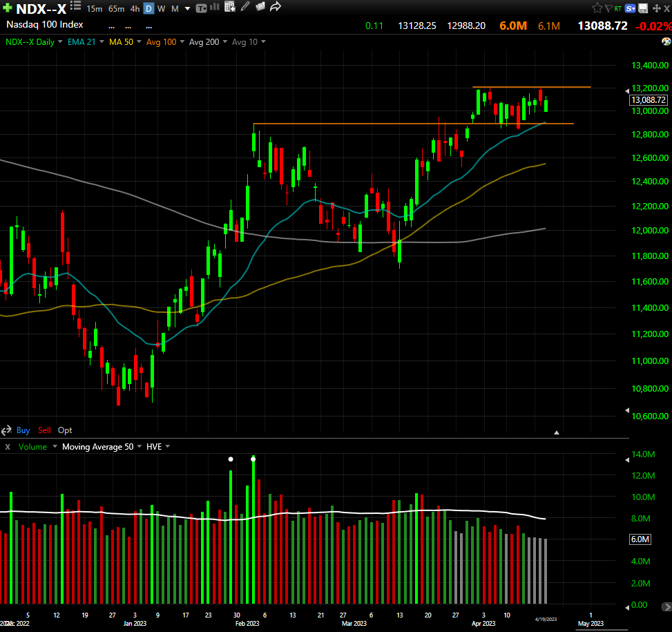Click the green 0.11 value in header
This screenshot has width=672, height=632.
[374, 26]
